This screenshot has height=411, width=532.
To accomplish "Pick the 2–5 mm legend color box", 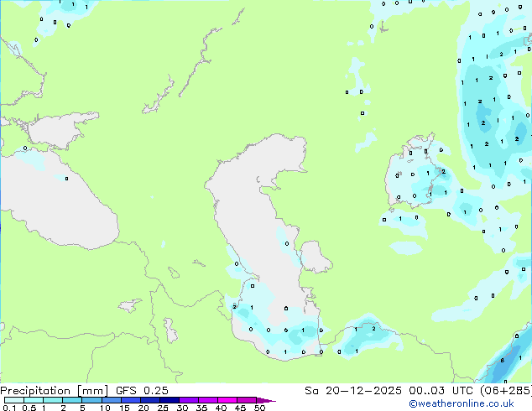I will click(72, 400).
